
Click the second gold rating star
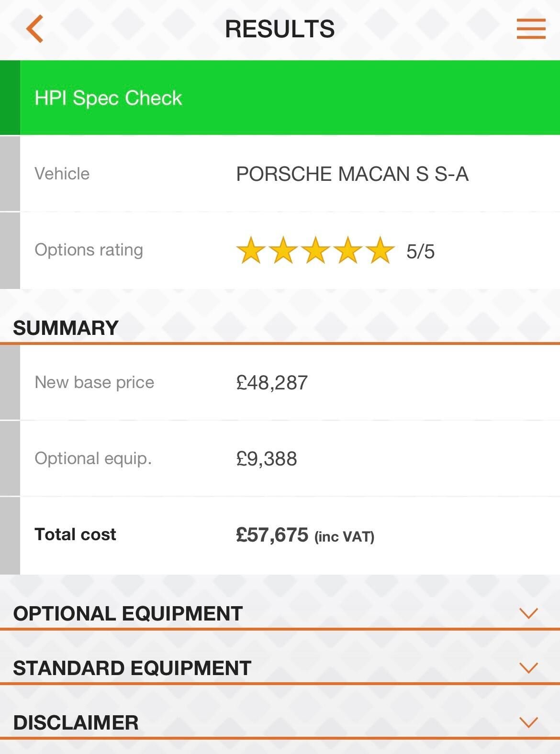click(x=283, y=250)
